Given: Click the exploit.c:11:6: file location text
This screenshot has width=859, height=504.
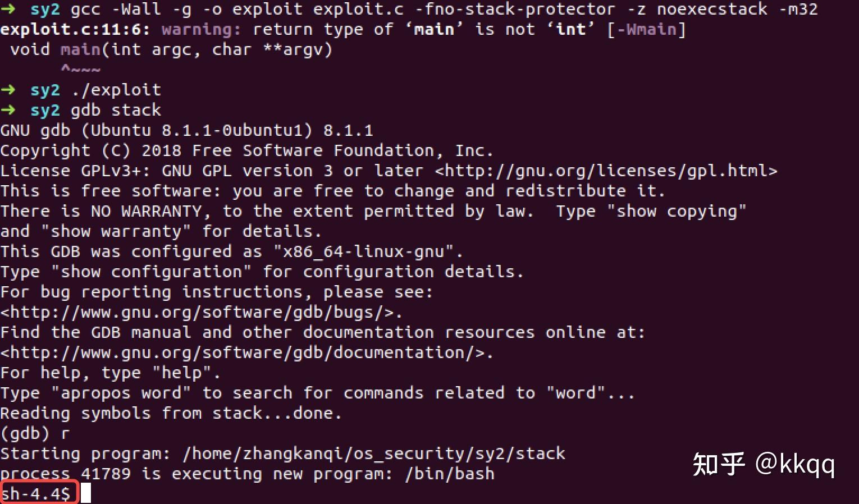Looking at the screenshot, I should click(x=75, y=29).
